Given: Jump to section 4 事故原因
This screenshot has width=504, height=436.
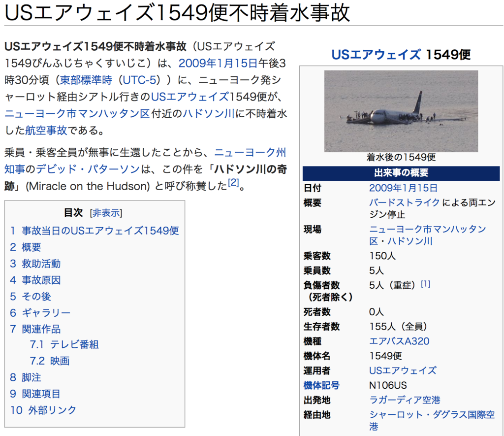Looking at the screenshot, I should coord(35,280).
